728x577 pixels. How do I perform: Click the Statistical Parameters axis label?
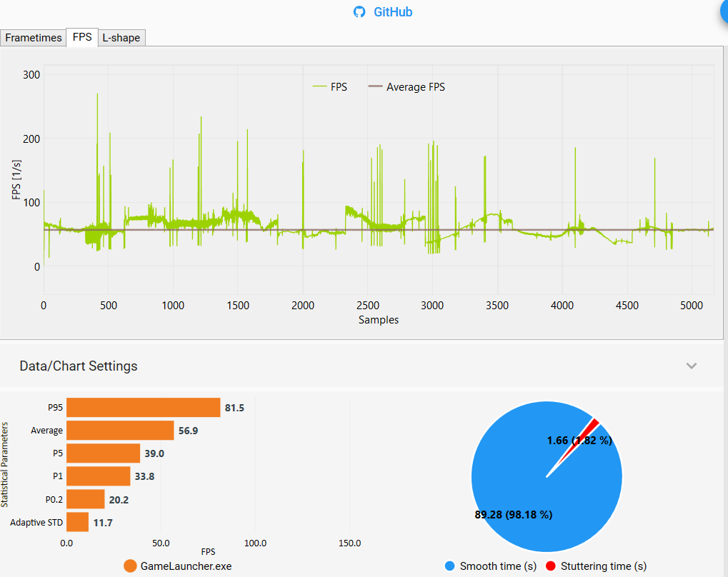4,464
